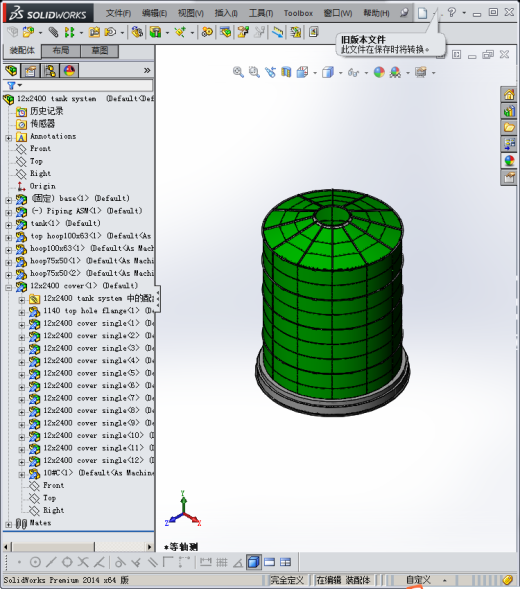The height and width of the screenshot is (589, 520).
Task: Expand the Mates folder node
Action: point(9,524)
